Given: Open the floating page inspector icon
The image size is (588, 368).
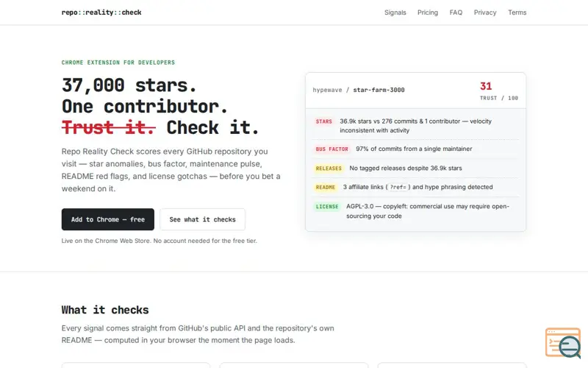Looking at the screenshot, I should 563,342.
